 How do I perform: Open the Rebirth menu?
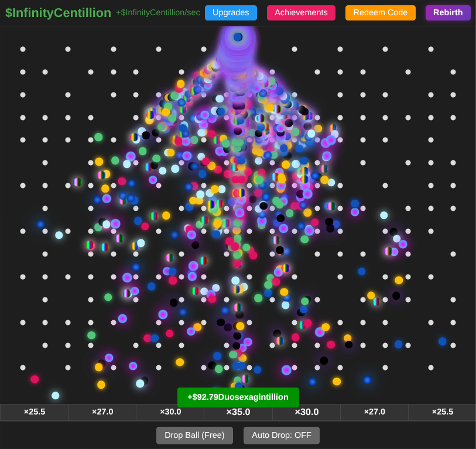tap(448, 12)
